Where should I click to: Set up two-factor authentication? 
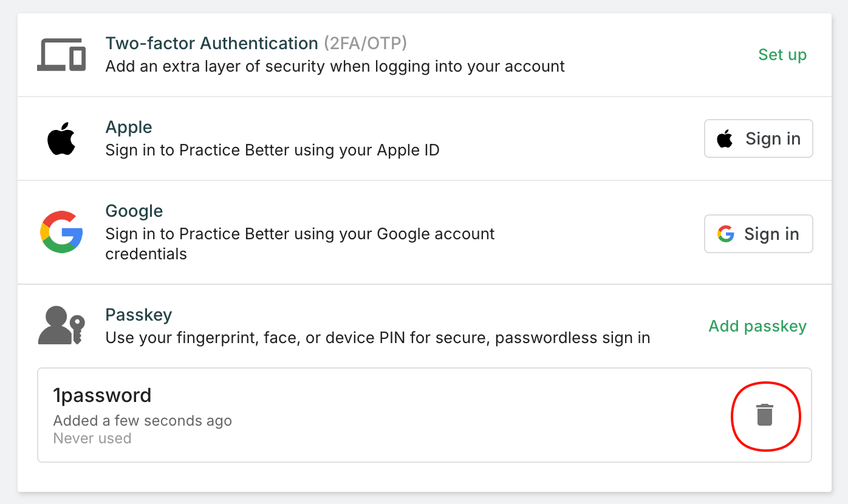coord(782,55)
